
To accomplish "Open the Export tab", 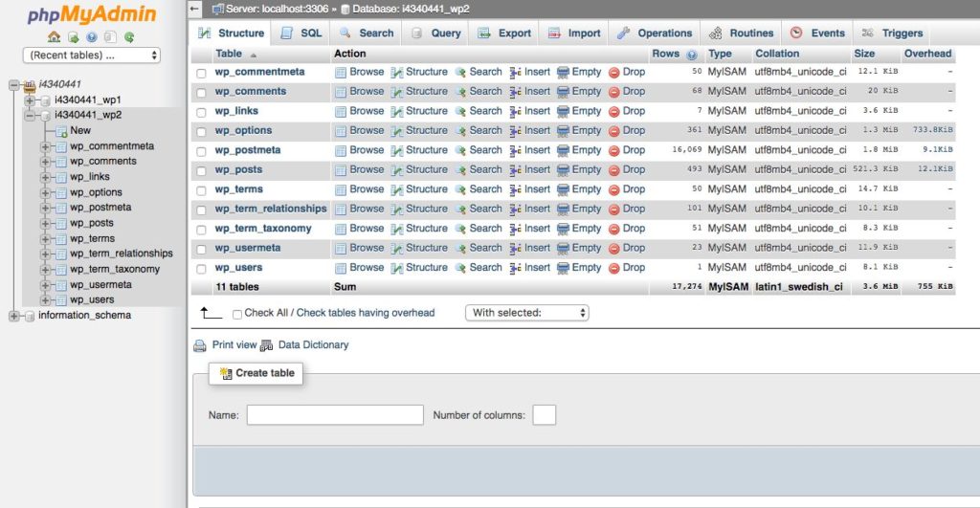I will click(505, 33).
